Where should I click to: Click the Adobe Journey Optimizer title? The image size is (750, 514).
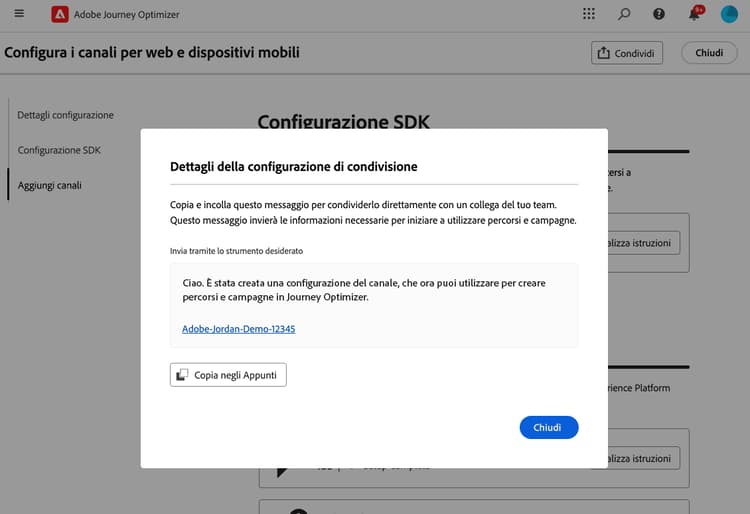126,15
